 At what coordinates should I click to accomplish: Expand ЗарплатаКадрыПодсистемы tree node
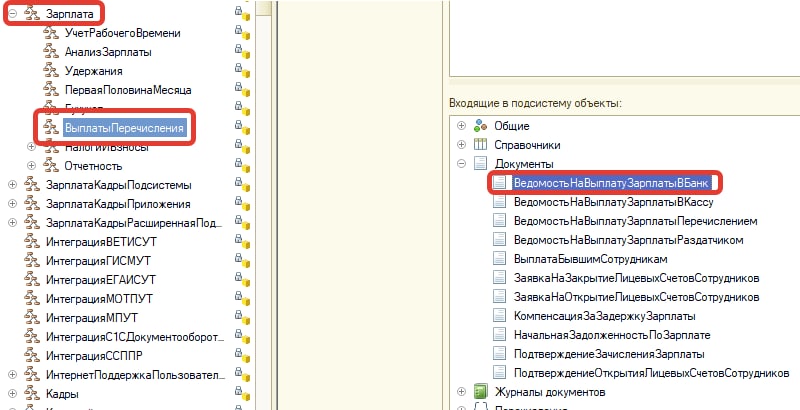pyautogui.click(x=13, y=185)
